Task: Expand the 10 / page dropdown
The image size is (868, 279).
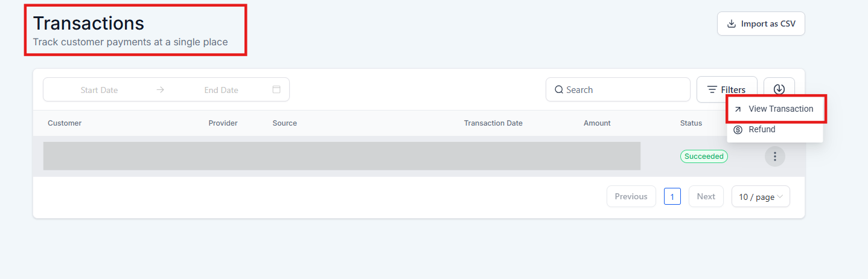Action: pos(761,196)
